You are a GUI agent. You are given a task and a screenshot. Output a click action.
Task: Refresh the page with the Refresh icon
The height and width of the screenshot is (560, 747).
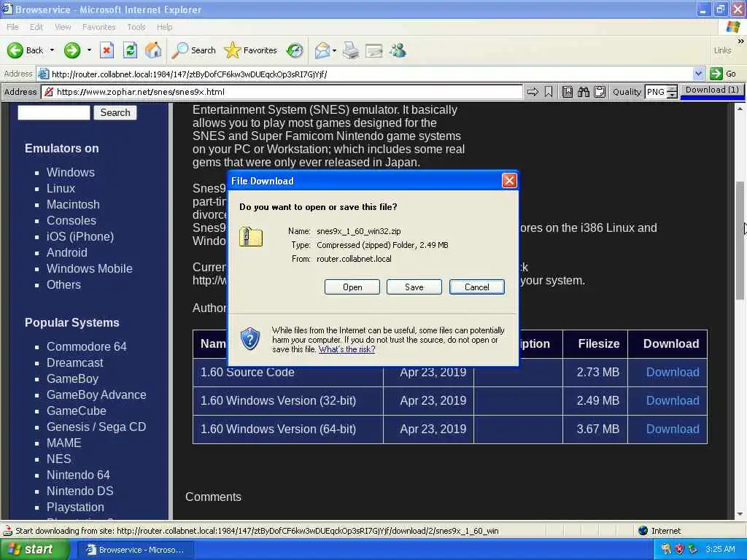click(x=130, y=50)
